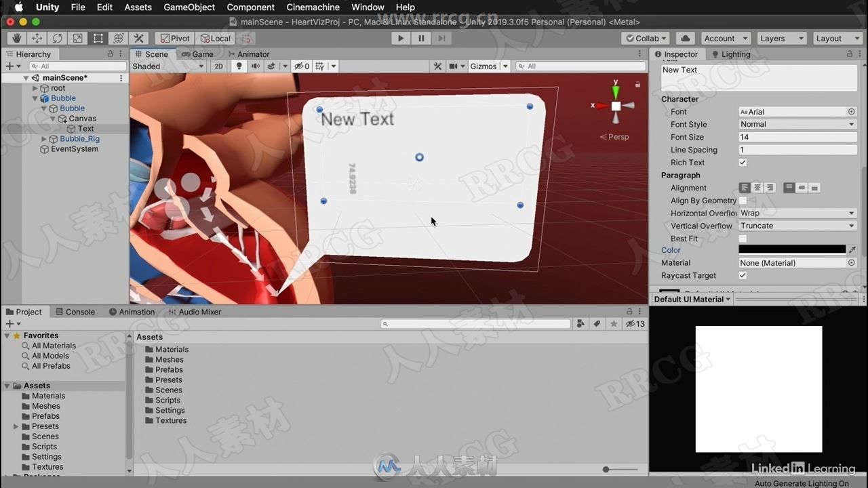This screenshot has height=488, width=868.
Task: Open the Apple menu
Action: [18, 7]
